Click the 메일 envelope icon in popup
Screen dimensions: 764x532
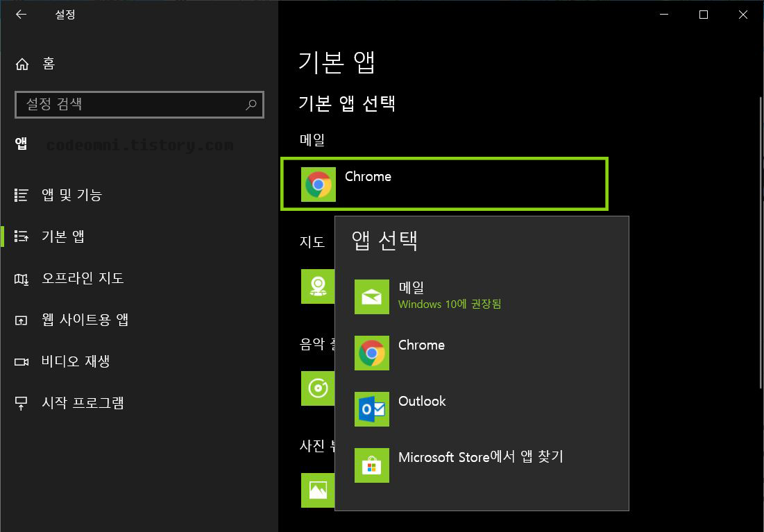tap(372, 297)
